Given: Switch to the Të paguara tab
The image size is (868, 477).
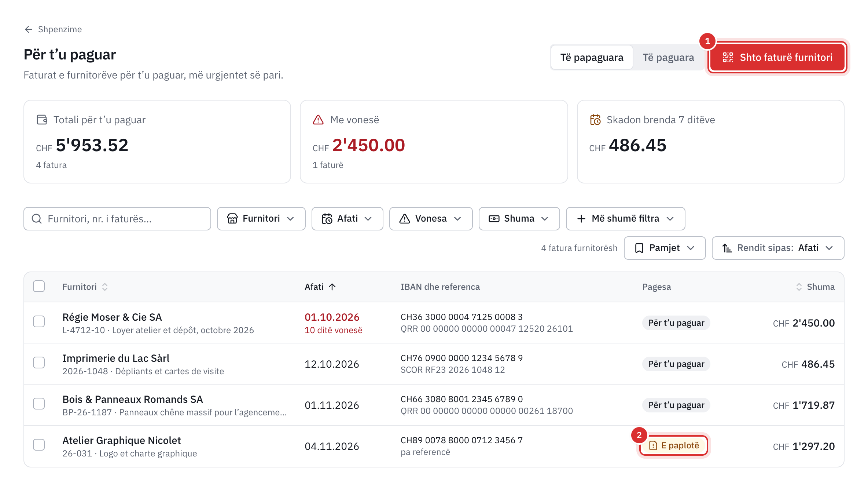Looking at the screenshot, I should 668,57.
